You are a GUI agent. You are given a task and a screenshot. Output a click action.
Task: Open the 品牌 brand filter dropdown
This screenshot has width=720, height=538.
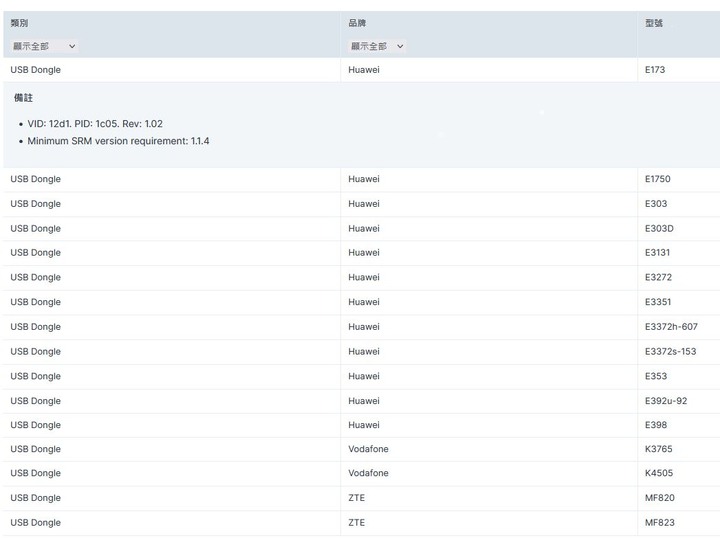click(377, 46)
